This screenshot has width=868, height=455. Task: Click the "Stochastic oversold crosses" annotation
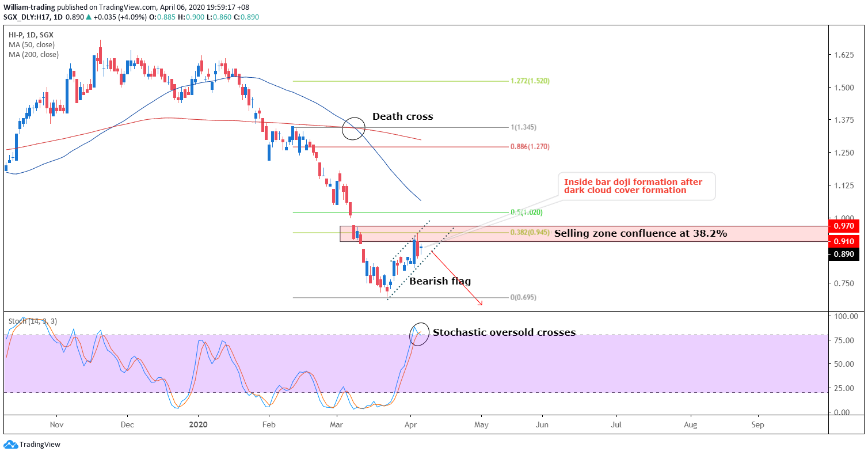pos(504,332)
